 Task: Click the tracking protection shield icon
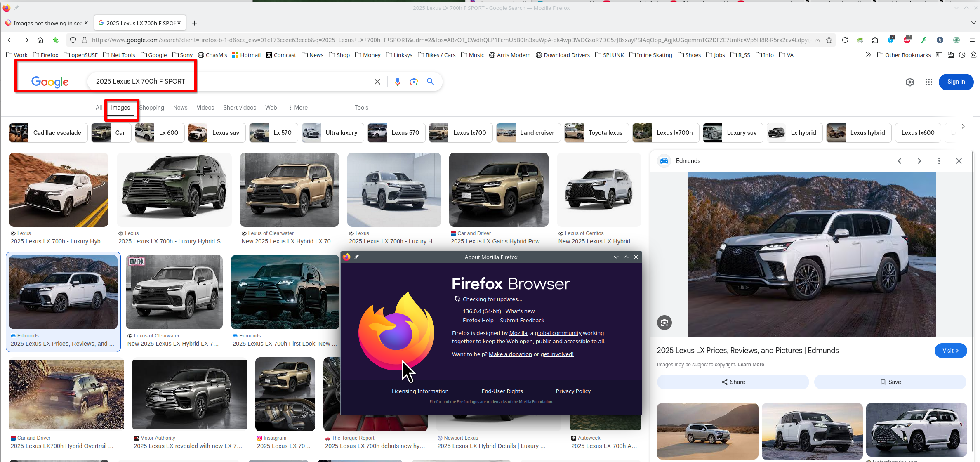73,40
